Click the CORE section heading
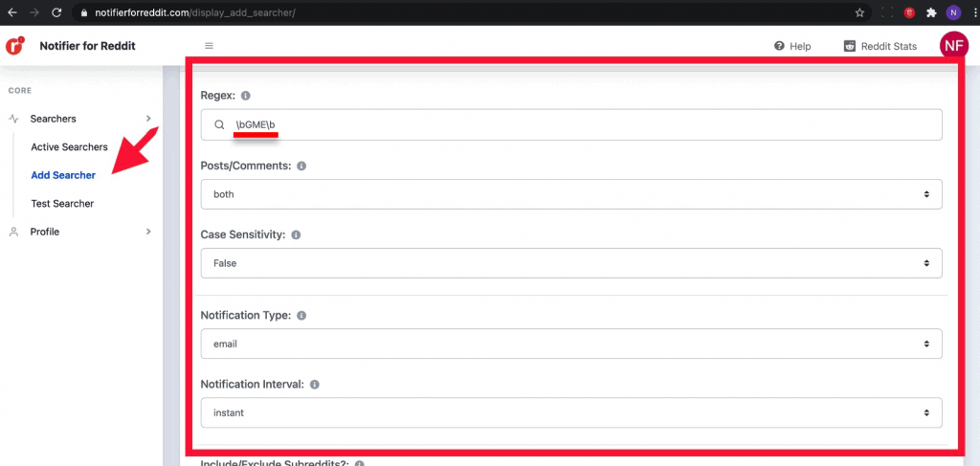The height and width of the screenshot is (466, 980). (x=20, y=91)
